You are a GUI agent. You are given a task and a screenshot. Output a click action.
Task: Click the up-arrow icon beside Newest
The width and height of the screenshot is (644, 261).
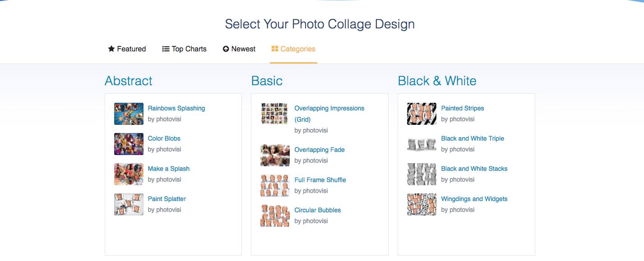pyautogui.click(x=226, y=49)
